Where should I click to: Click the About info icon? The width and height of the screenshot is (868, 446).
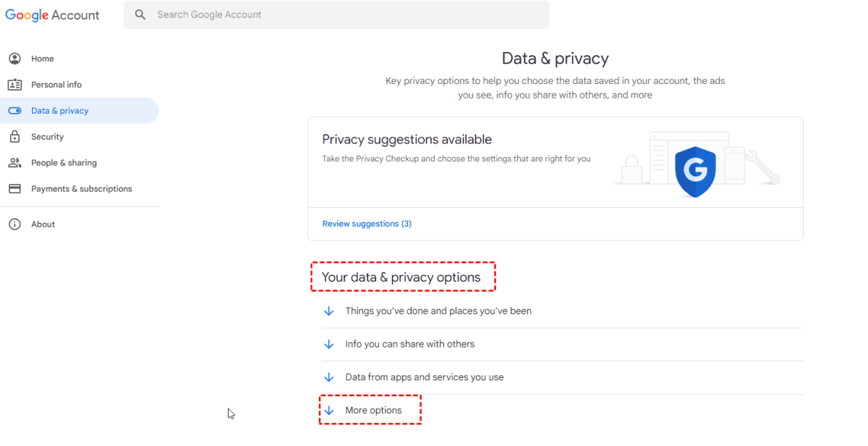point(14,224)
